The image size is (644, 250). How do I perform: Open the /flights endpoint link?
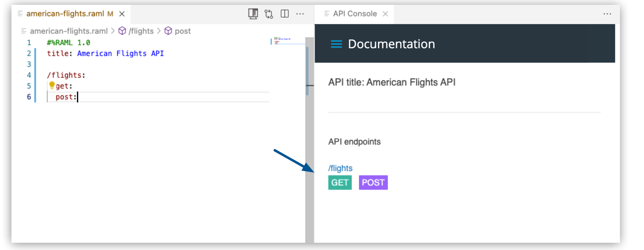click(340, 168)
